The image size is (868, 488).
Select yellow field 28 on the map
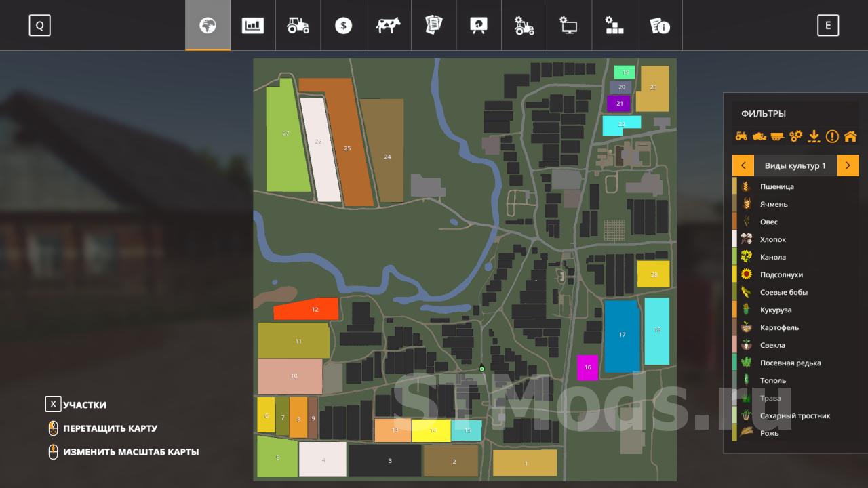(x=654, y=274)
